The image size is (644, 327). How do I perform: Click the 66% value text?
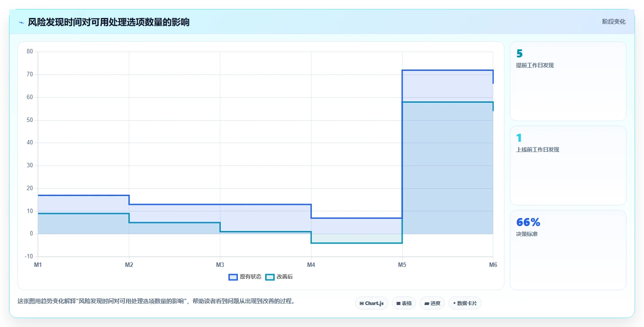(x=528, y=222)
